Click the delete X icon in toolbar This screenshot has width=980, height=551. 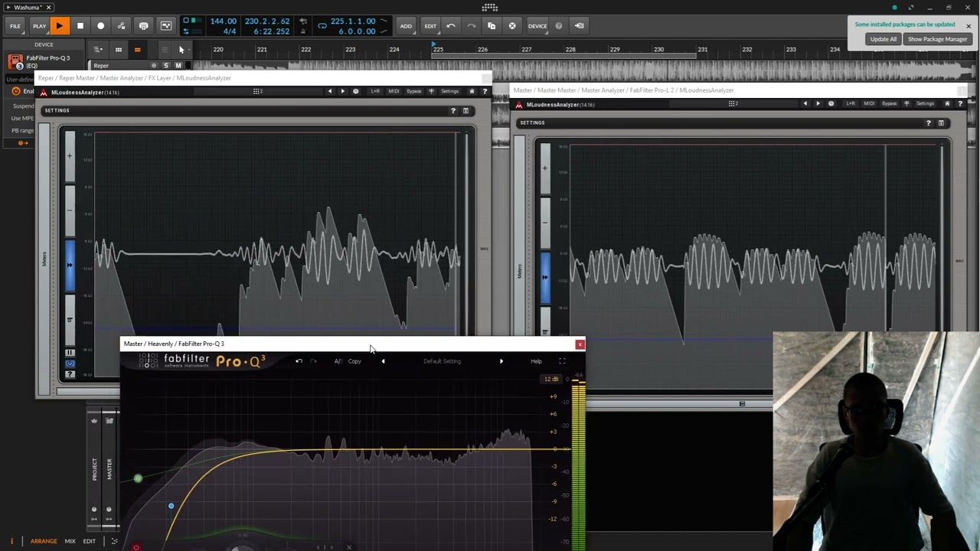click(x=512, y=26)
